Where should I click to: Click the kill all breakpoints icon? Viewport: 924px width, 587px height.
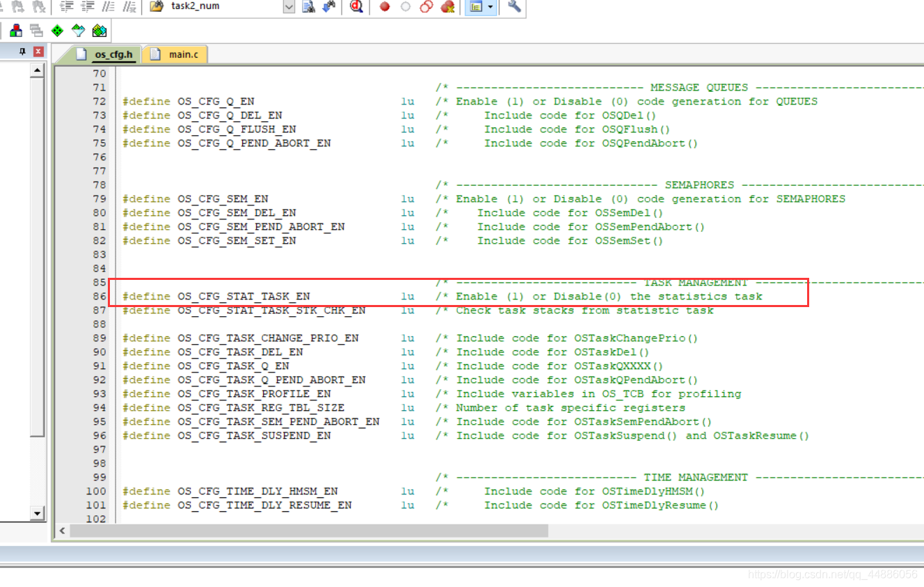pyautogui.click(x=448, y=7)
